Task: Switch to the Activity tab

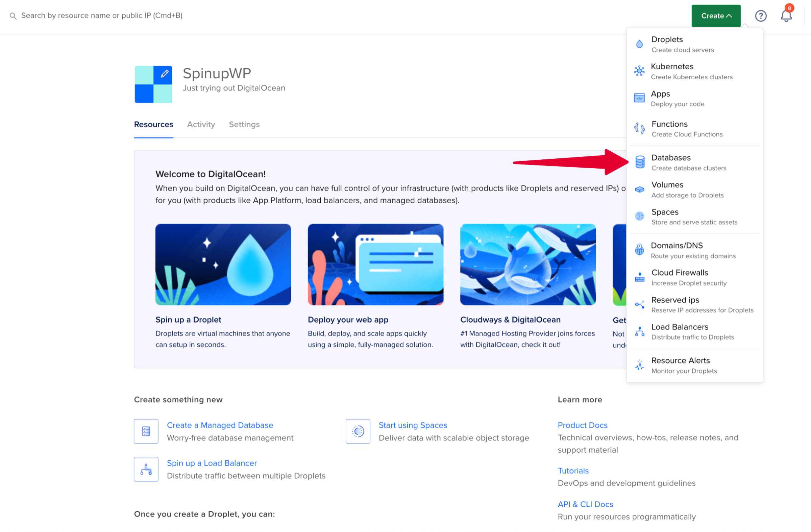Action: (x=201, y=125)
